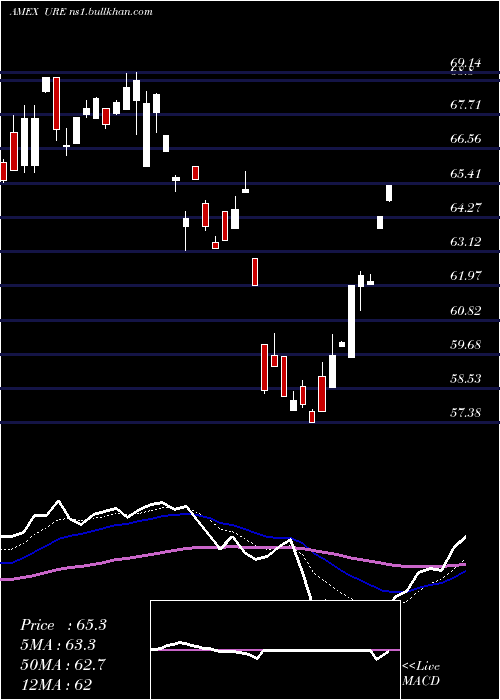This screenshot has width=500, height=700.
Task: Click inside the Live MACD inset chart
Action: point(275,650)
